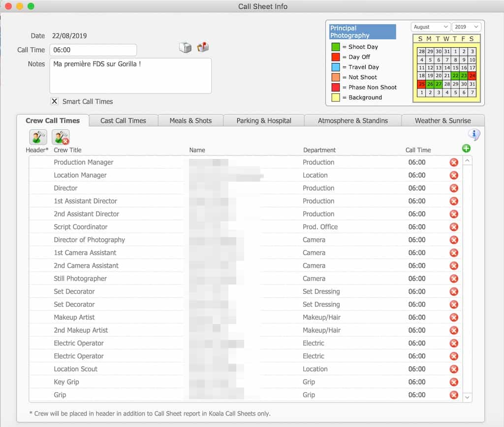Click the green Shoot Day color swatch

pyautogui.click(x=335, y=47)
